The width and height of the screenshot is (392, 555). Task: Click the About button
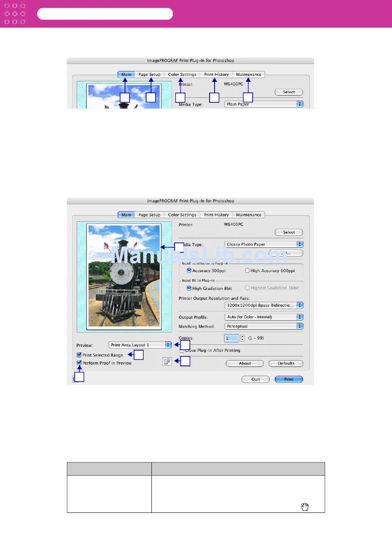tap(245, 363)
